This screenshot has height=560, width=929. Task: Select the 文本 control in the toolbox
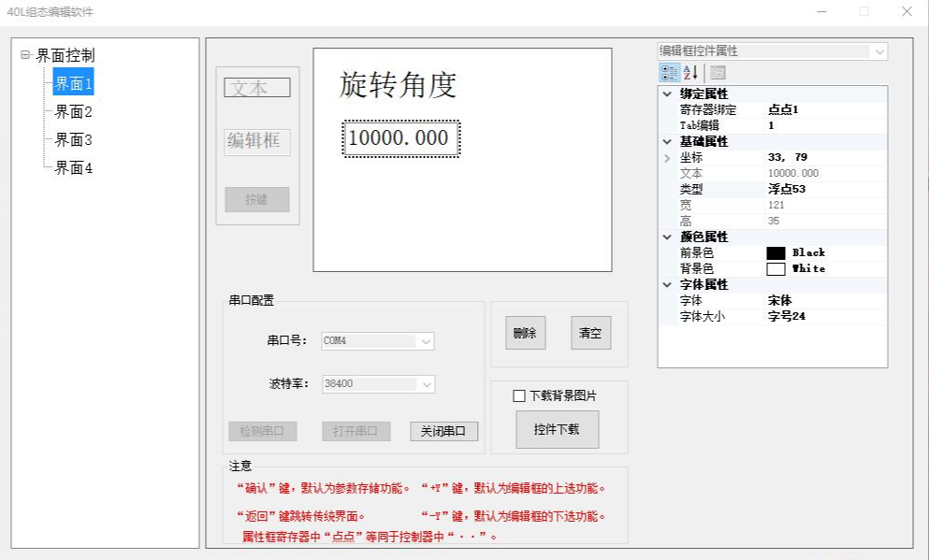(257, 88)
